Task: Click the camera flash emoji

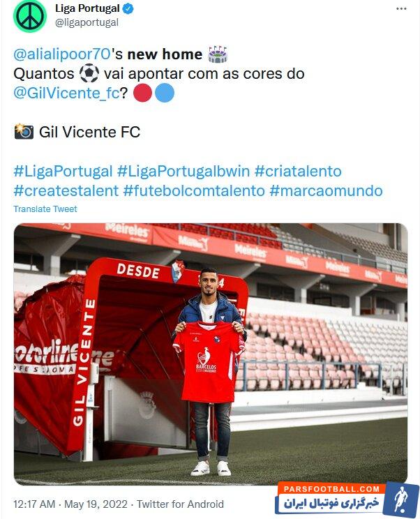Action: tap(24, 132)
